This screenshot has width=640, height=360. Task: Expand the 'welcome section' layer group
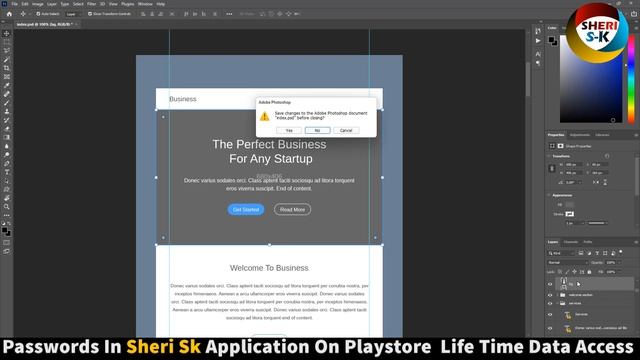[557, 295]
